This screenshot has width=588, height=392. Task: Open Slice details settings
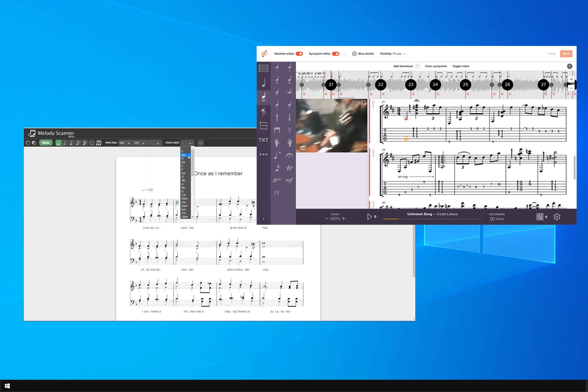point(363,54)
